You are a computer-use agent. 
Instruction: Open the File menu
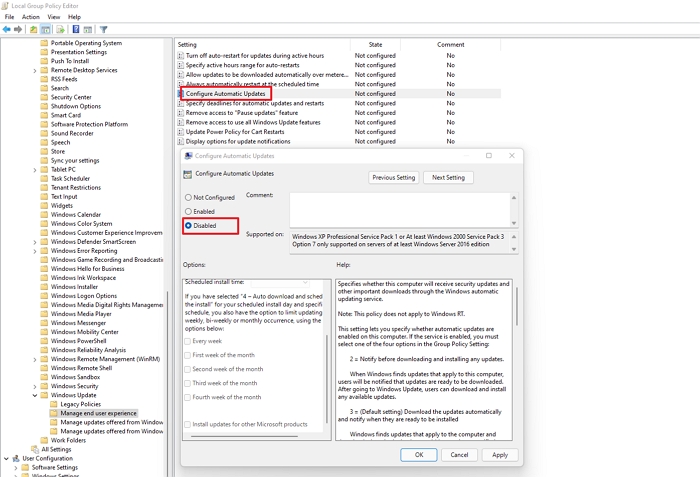pos(9,17)
